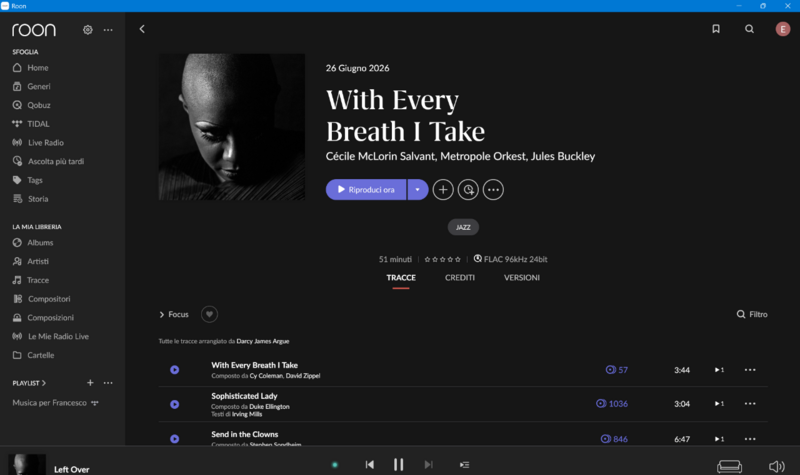Click the Cartelle folder icon
800x475 pixels.
tap(17, 355)
